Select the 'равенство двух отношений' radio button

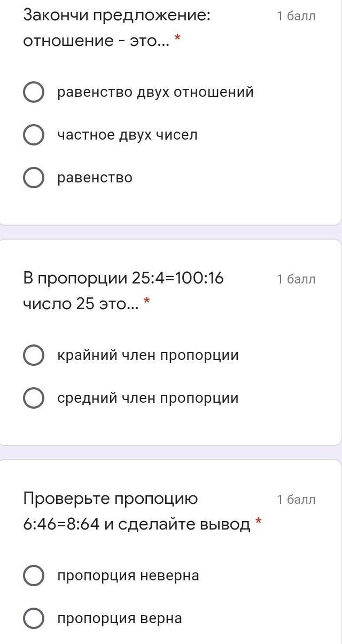(34, 92)
